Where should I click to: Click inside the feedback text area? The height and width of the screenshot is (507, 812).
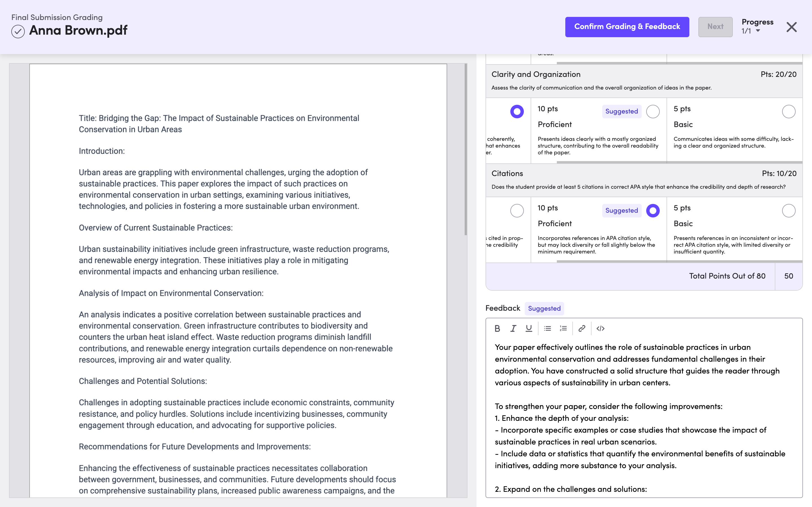pyautogui.click(x=637, y=403)
